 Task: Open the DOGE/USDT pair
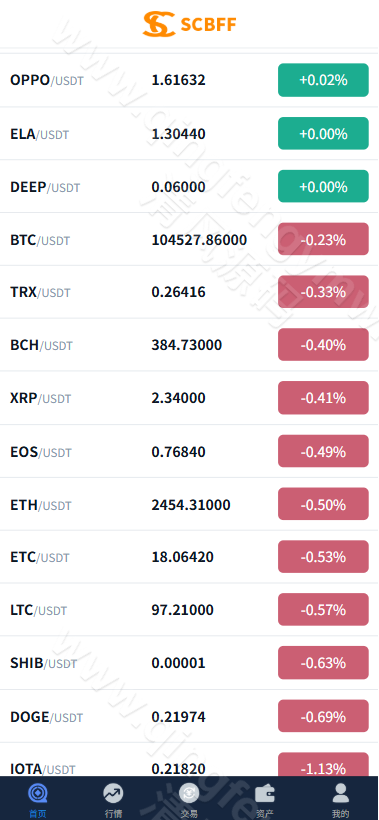tap(189, 716)
